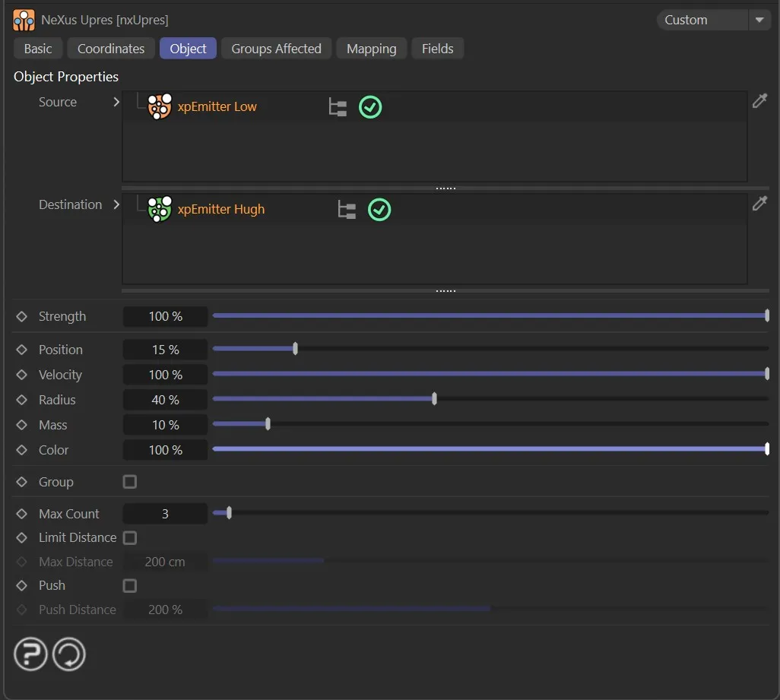This screenshot has width=780, height=700.
Task: Click the reset to defaults circular arrow icon
Action: (x=69, y=654)
